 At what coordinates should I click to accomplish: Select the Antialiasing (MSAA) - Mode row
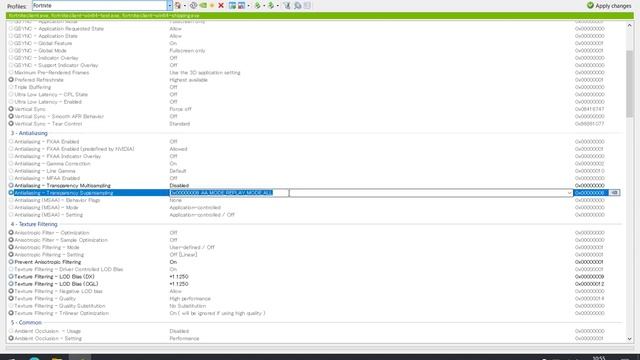[314, 207]
